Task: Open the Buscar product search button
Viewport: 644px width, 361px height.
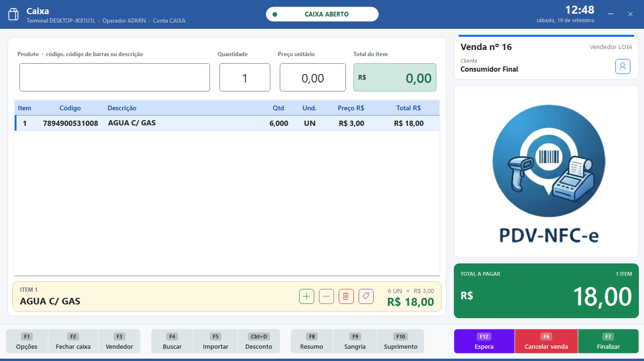Action: [172, 341]
